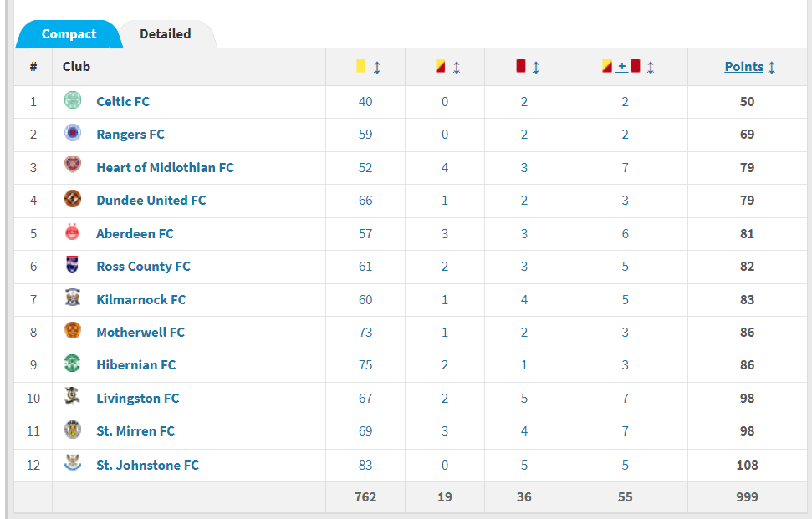Click the Rangers FC club crest
Image resolution: width=812 pixels, height=519 pixels.
point(73,133)
